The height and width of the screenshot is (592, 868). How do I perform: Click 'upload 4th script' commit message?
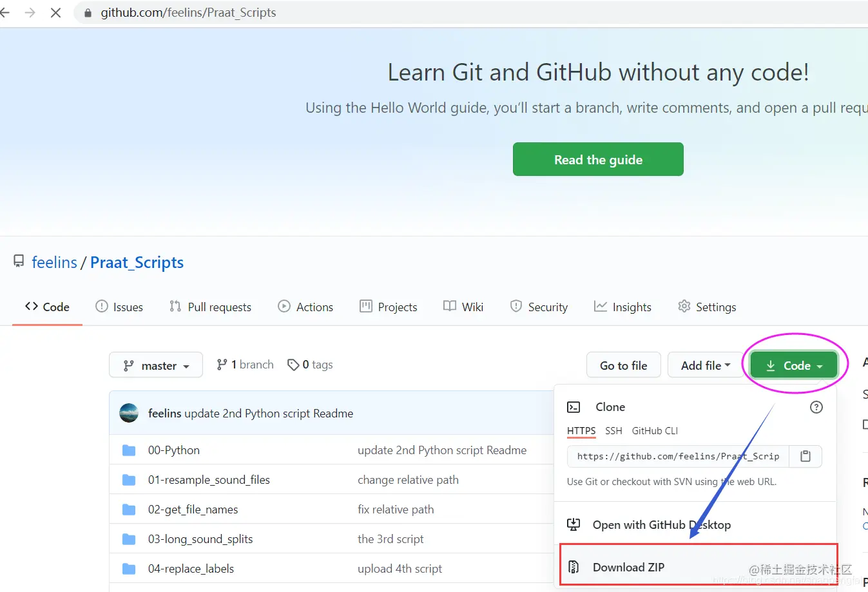(x=400, y=569)
